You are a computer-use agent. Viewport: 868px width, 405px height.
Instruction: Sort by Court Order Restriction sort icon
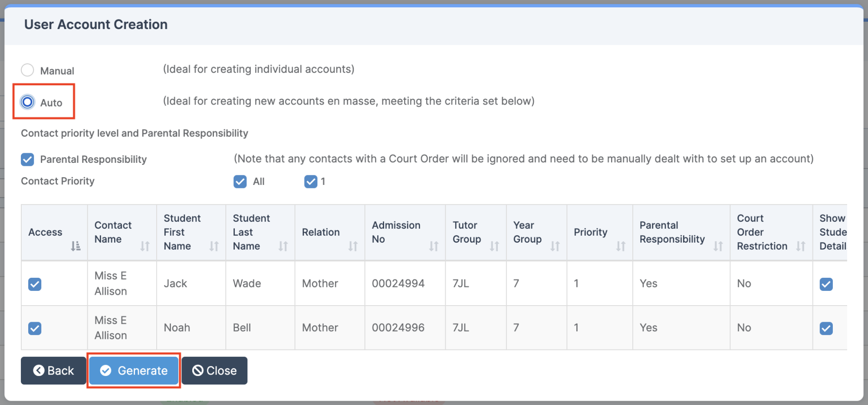[x=801, y=246]
